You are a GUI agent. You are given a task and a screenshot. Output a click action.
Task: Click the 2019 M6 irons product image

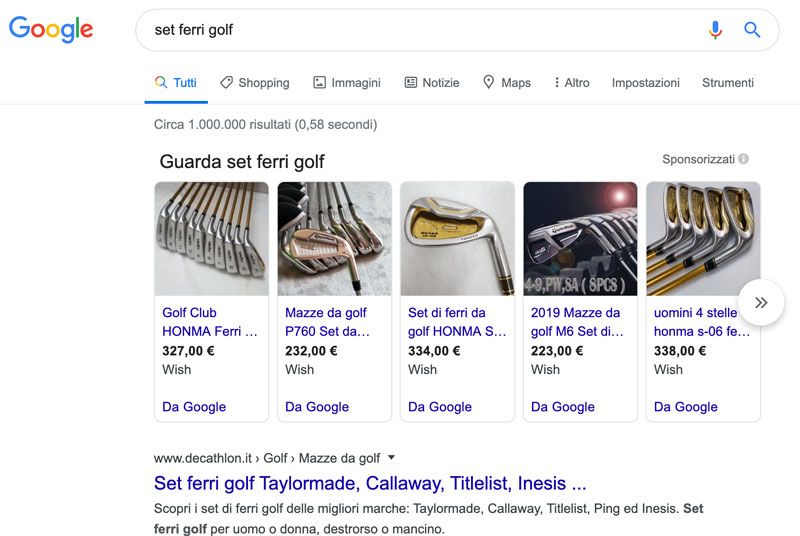(x=580, y=238)
